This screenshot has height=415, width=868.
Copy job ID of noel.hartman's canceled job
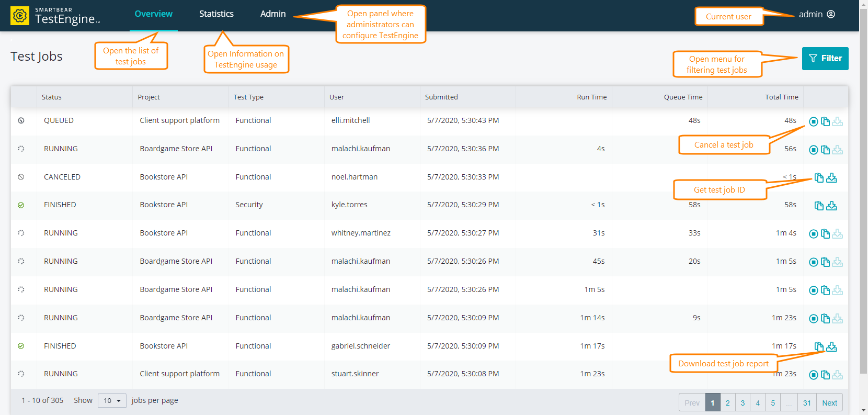pyautogui.click(x=819, y=178)
